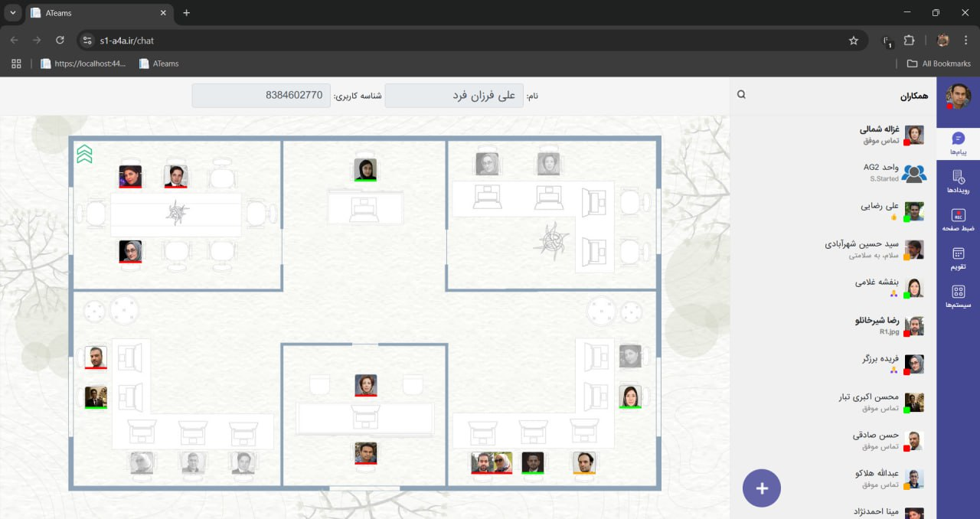Open All Bookmarks folder
Screen dimensions: 980x519
[x=938, y=64]
